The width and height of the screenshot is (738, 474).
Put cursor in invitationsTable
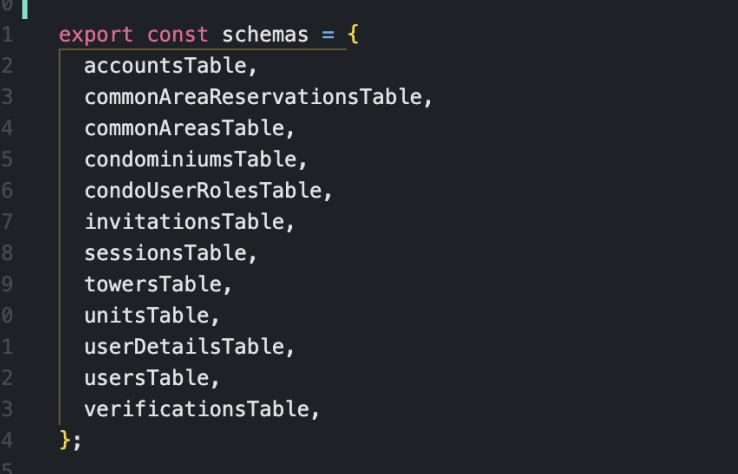[189, 221]
